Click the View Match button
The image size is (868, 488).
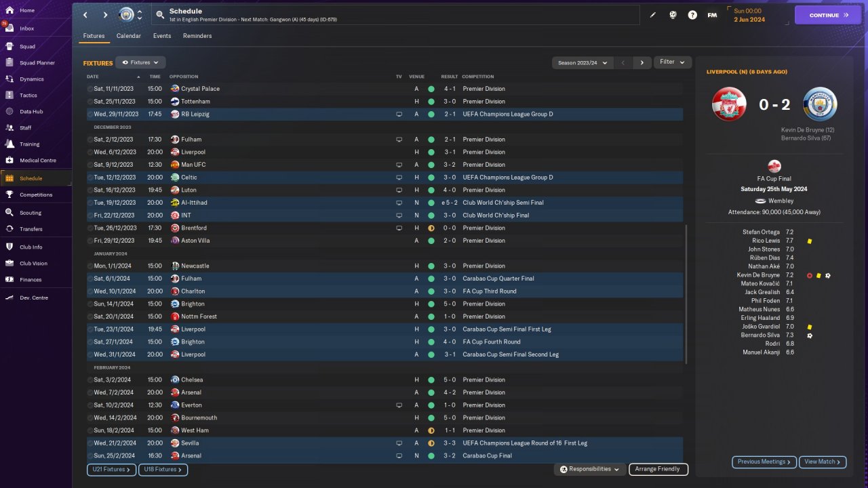pyautogui.click(x=823, y=462)
